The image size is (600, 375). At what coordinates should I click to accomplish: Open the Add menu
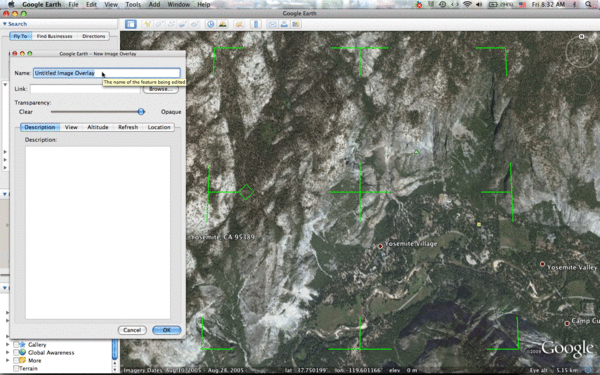click(154, 5)
